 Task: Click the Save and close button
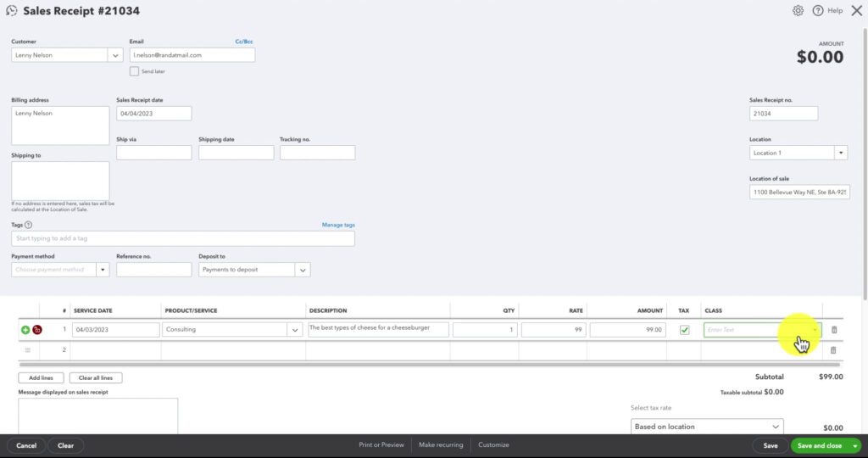point(820,446)
